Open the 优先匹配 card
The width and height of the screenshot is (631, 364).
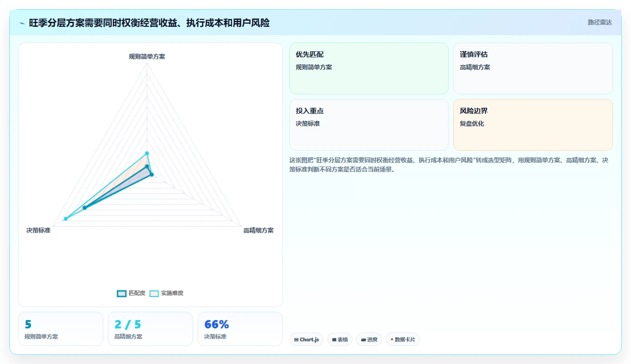(x=369, y=68)
